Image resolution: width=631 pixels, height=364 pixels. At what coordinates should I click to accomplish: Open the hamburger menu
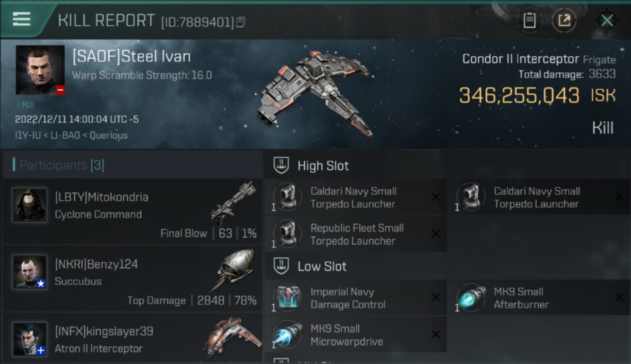pyautogui.click(x=21, y=19)
